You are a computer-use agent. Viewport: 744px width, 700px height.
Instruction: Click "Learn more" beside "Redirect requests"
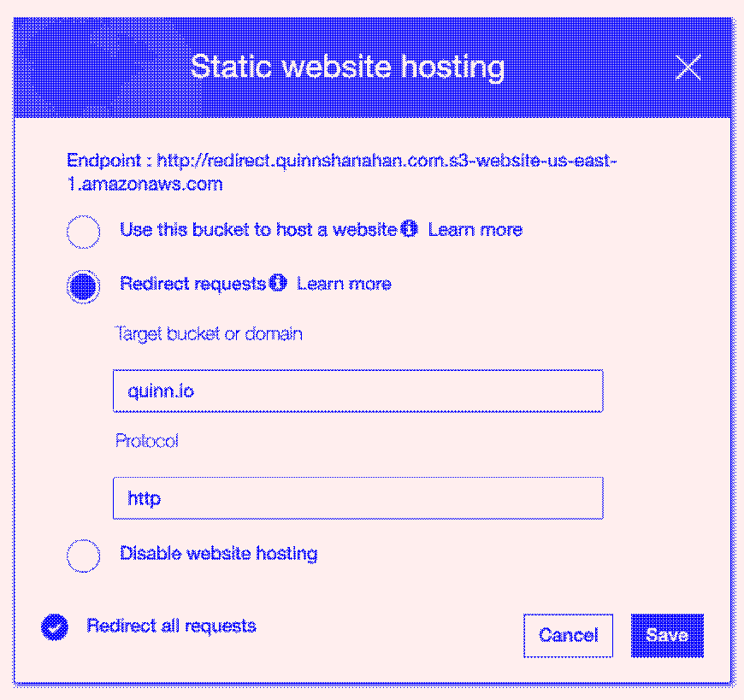(344, 283)
